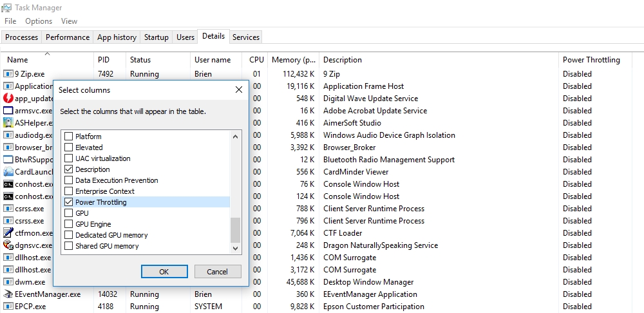Open the Options menu
644x313 pixels.
39,21
